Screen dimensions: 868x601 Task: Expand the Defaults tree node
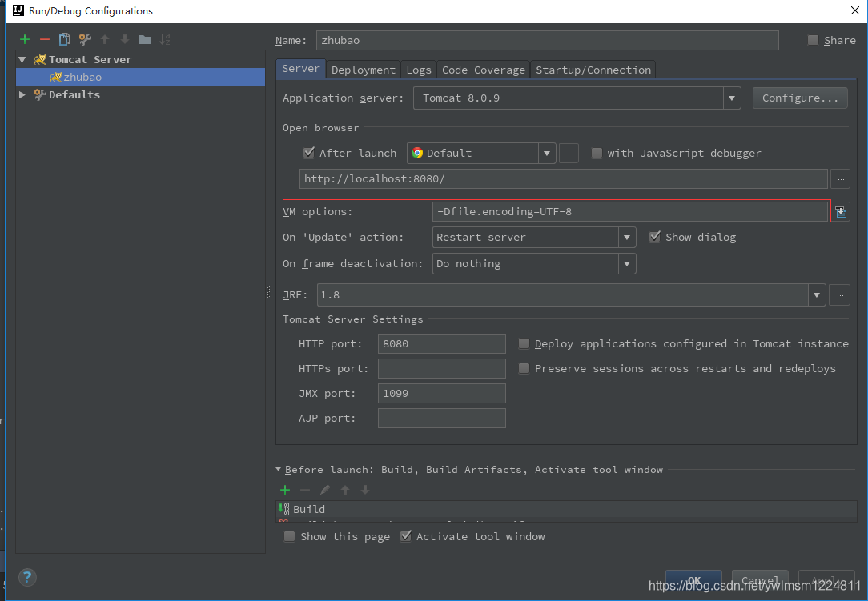22,94
